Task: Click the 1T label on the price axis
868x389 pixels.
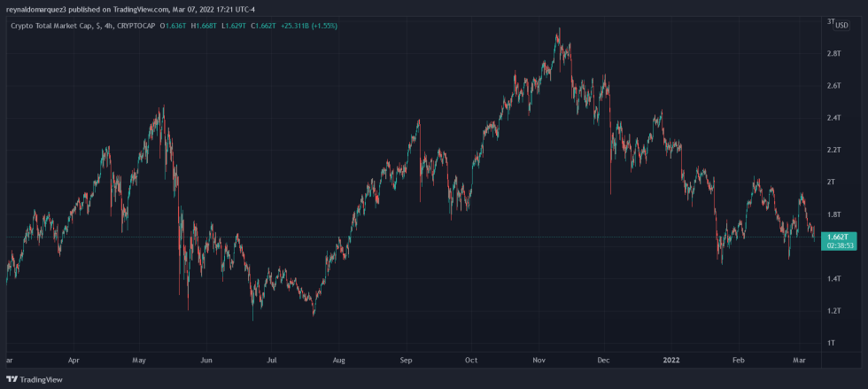Action: point(831,343)
